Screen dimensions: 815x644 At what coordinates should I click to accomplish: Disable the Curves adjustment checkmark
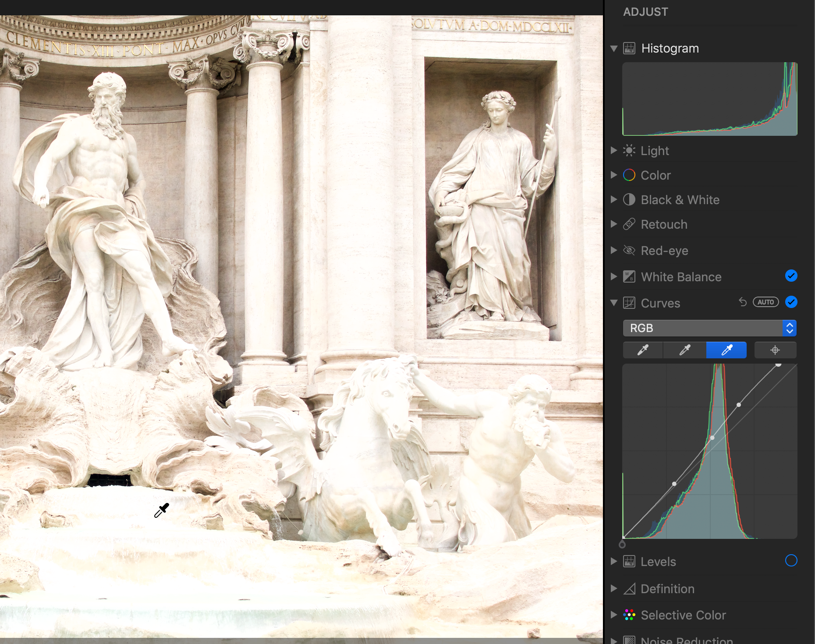click(x=791, y=302)
